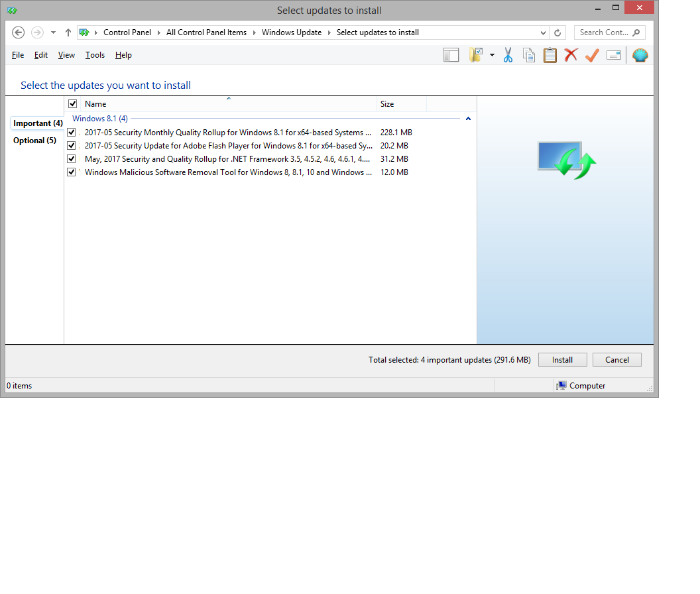
Task: Click the 228.1 MB size value
Action: coord(396,133)
